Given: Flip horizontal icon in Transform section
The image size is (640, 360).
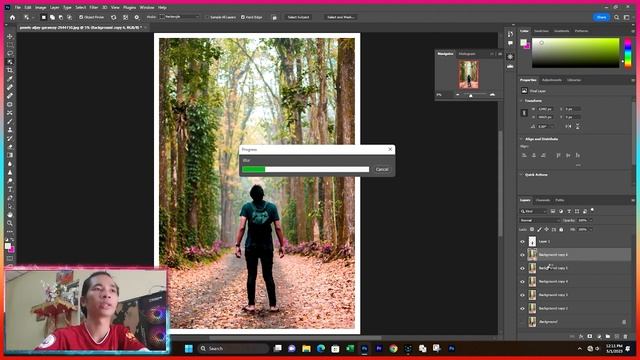Looking at the screenshot, I should [x=568, y=127].
